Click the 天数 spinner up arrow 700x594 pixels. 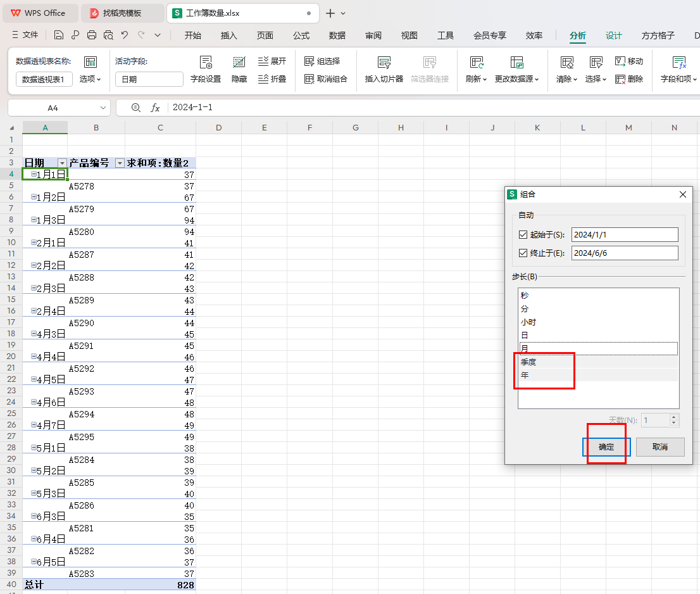[674, 417]
